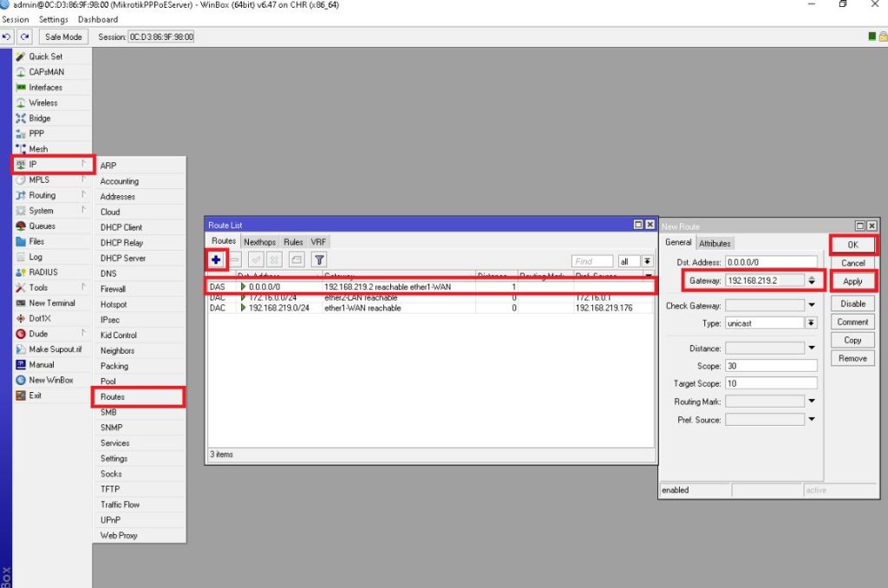Click the undo arrow in toolbar
The image size is (888, 588).
(7, 36)
